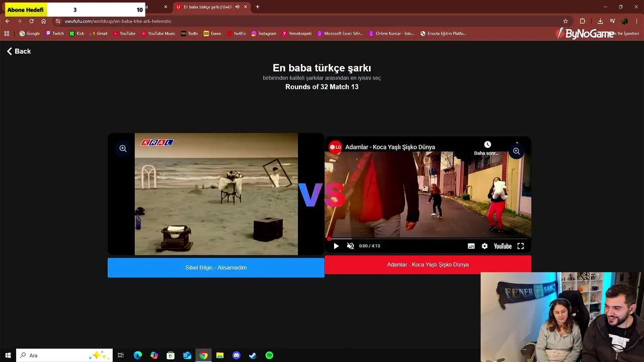Open Outlook from the taskbar
Image resolution: width=644 pixels, height=362 pixels.
pos(187,355)
